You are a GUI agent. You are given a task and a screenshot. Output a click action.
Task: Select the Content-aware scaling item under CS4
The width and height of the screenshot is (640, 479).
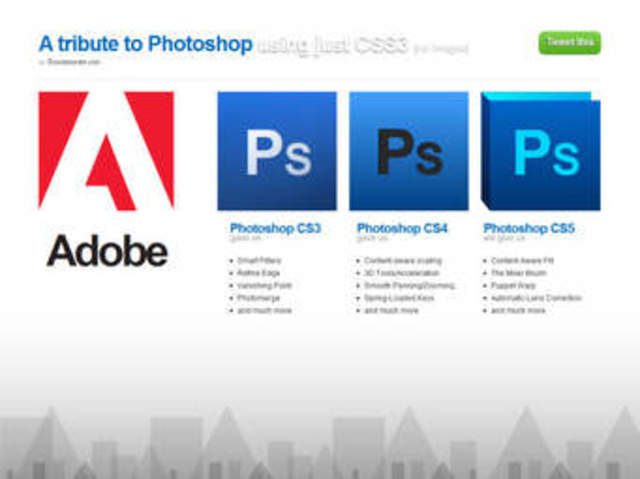coord(403,260)
